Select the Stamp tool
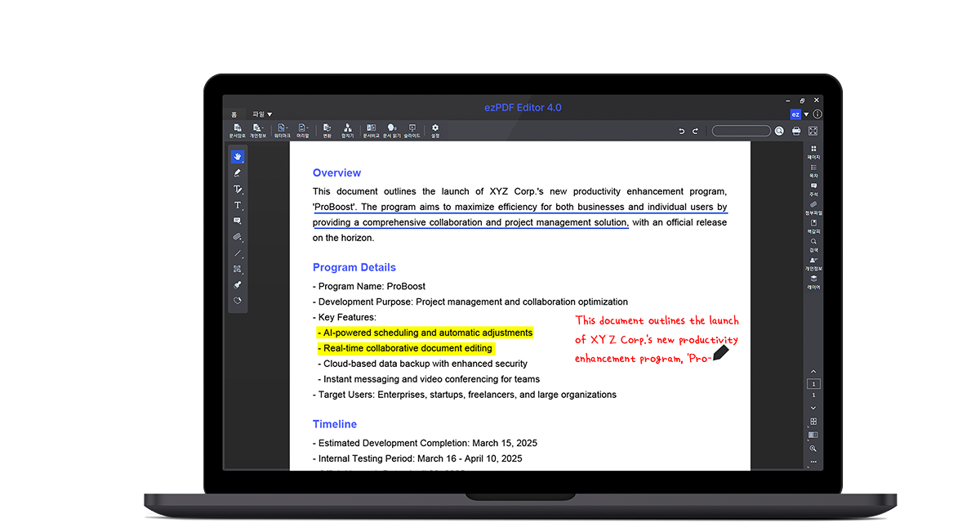 coord(238,284)
